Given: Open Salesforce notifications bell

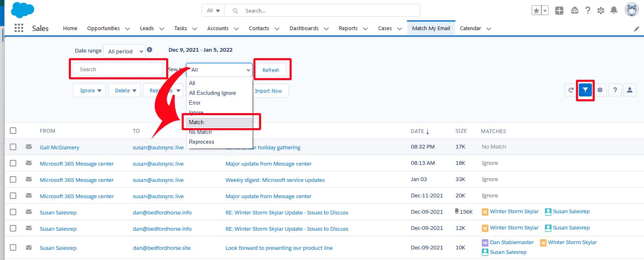Looking at the screenshot, I should point(614,11).
